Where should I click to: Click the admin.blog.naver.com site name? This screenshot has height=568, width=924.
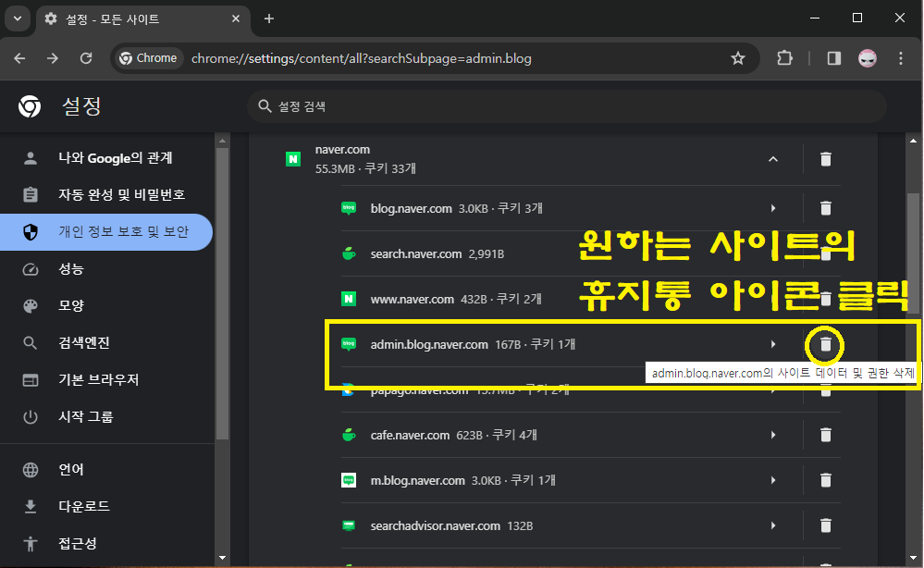pos(429,344)
